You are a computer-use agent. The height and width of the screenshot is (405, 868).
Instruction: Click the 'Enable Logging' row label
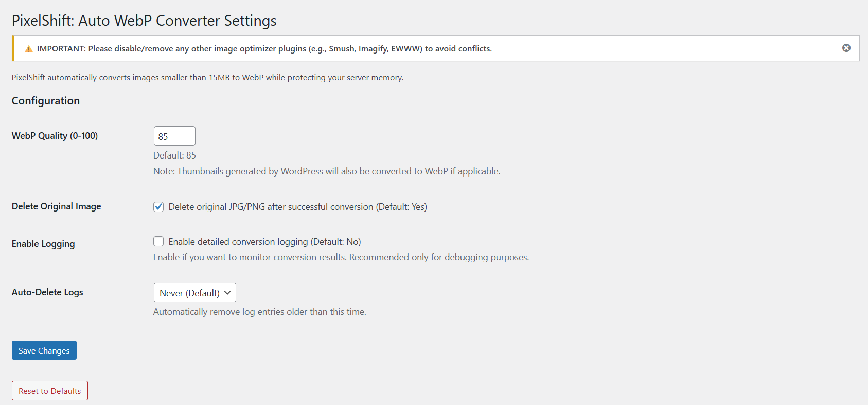tap(43, 244)
